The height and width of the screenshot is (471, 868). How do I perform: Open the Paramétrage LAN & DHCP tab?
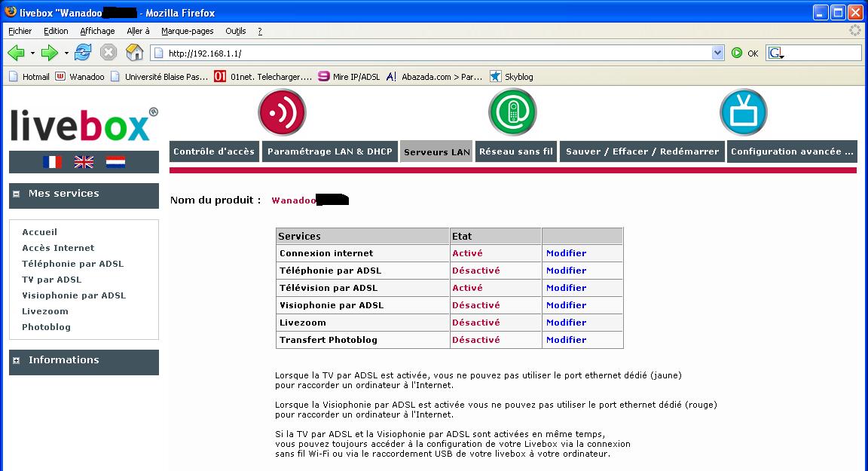pos(330,151)
